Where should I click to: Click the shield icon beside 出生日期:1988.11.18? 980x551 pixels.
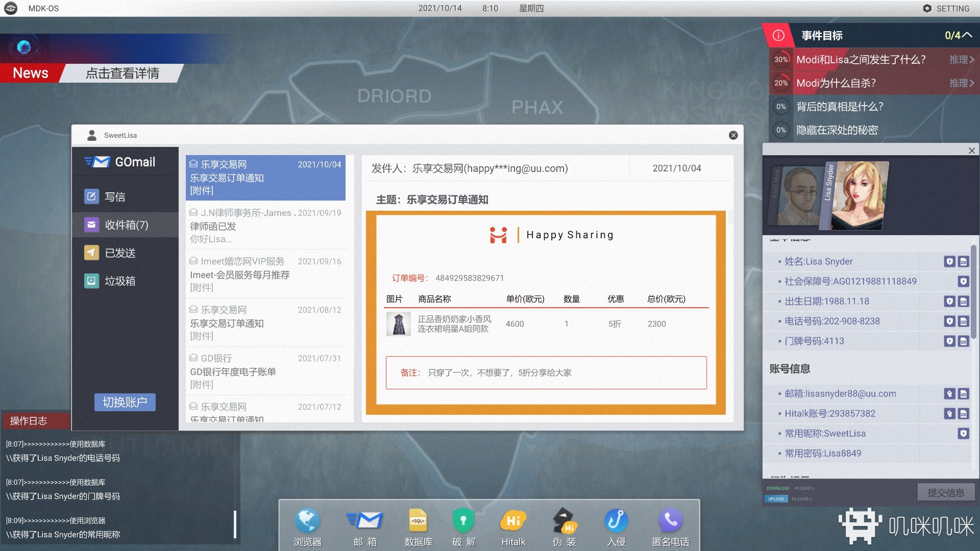(x=949, y=302)
